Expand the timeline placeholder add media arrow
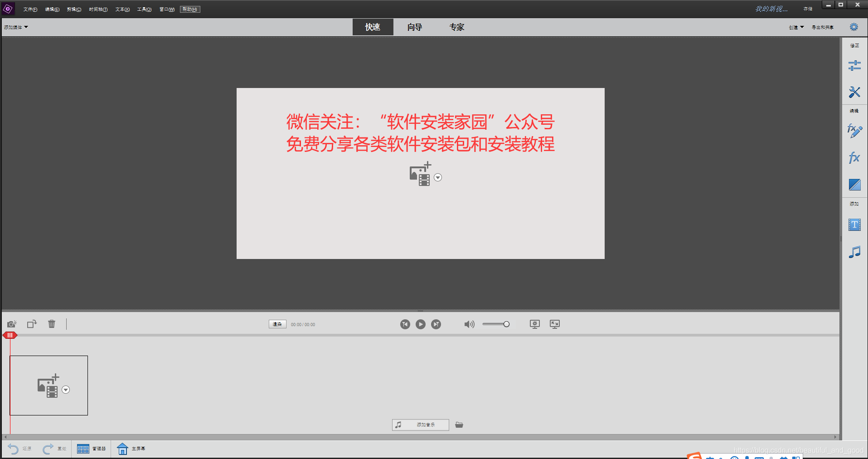 point(66,390)
